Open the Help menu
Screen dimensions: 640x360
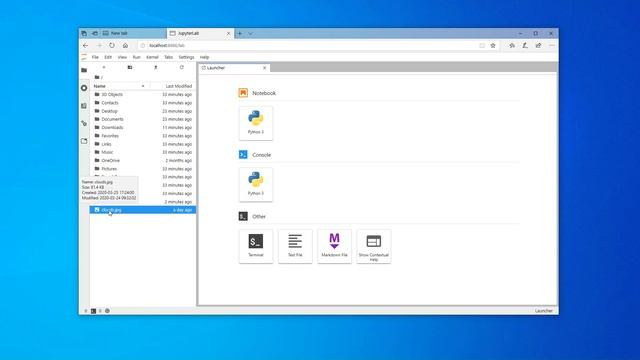click(204, 57)
